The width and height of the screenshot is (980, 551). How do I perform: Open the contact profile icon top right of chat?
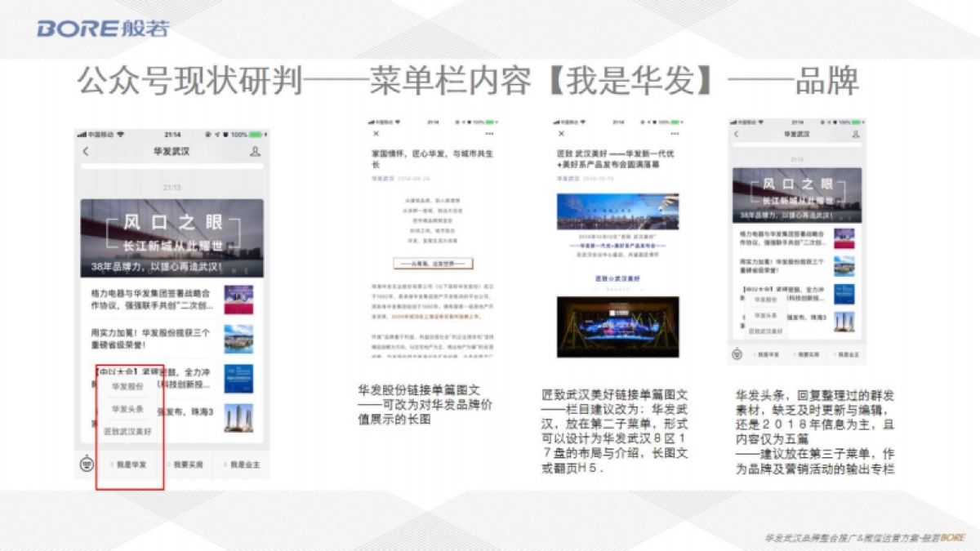point(256,152)
